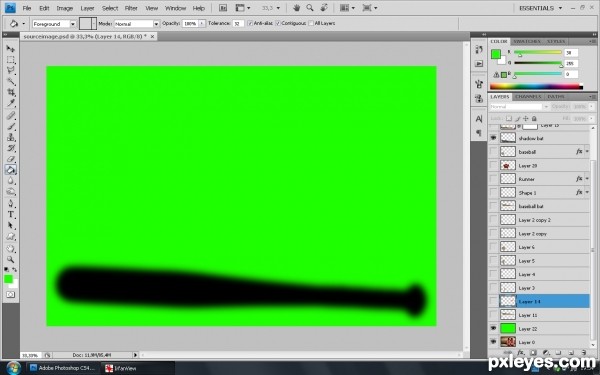This screenshot has height=375, width=600.
Task: Select the History Brush tool
Action: coord(11,148)
